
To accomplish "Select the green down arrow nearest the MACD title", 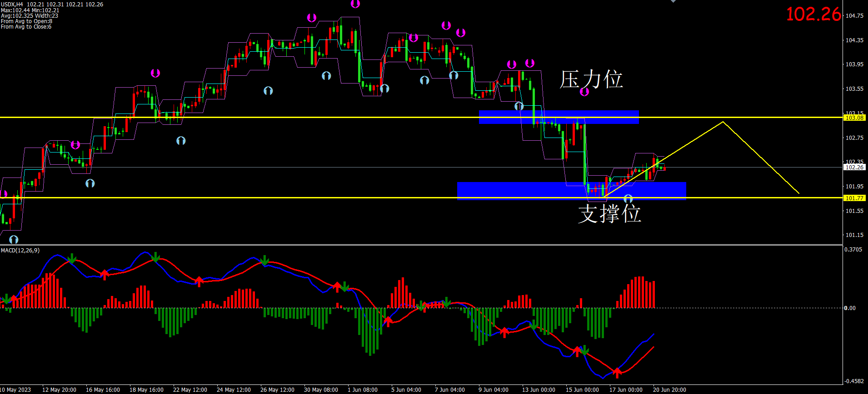I will (6, 299).
